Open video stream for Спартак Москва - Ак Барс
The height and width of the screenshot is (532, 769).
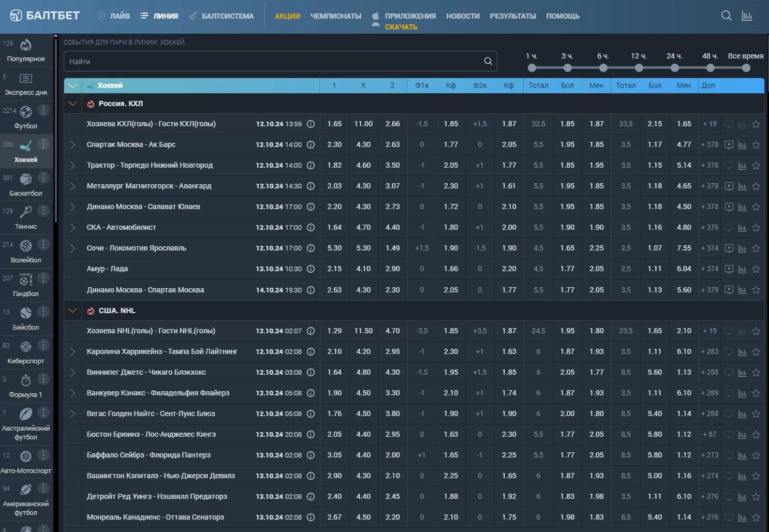(x=729, y=145)
